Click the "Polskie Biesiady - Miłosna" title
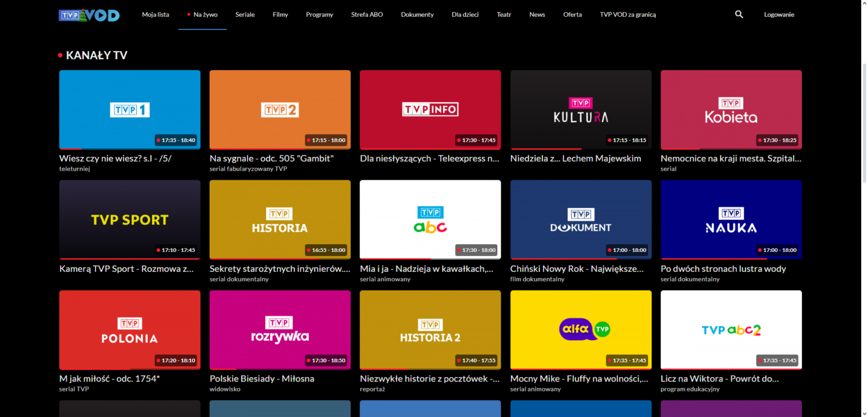This screenshot has width=868, height=417. [x=262, y=379]
